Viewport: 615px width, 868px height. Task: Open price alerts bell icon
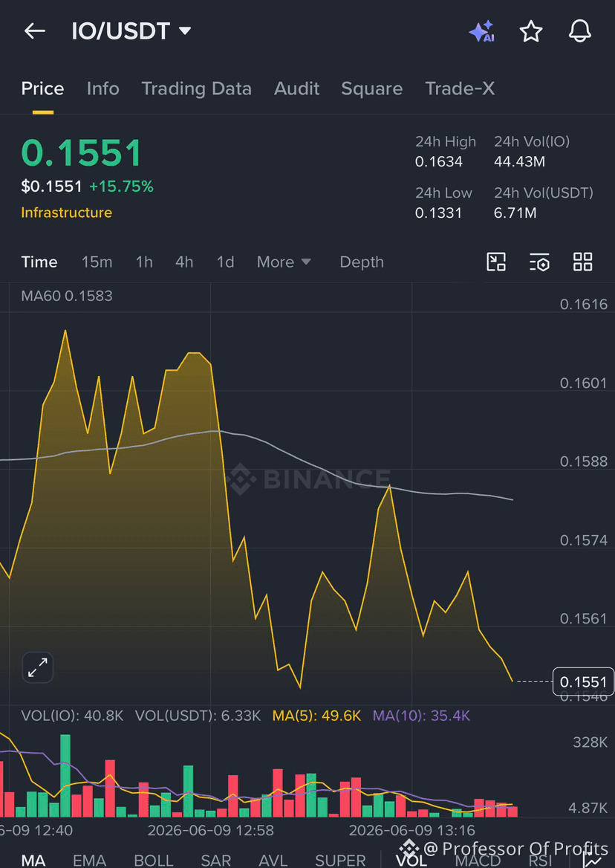[x=580, y=31]
